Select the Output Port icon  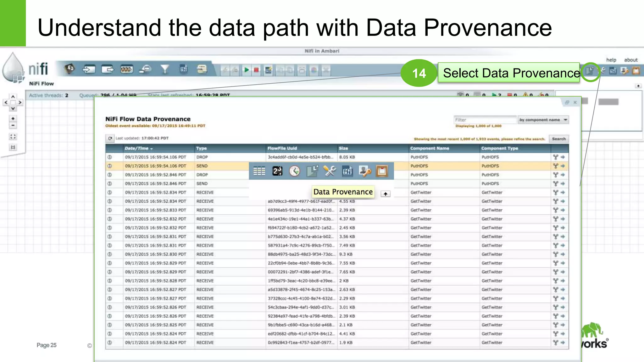(x=108, y=69)
